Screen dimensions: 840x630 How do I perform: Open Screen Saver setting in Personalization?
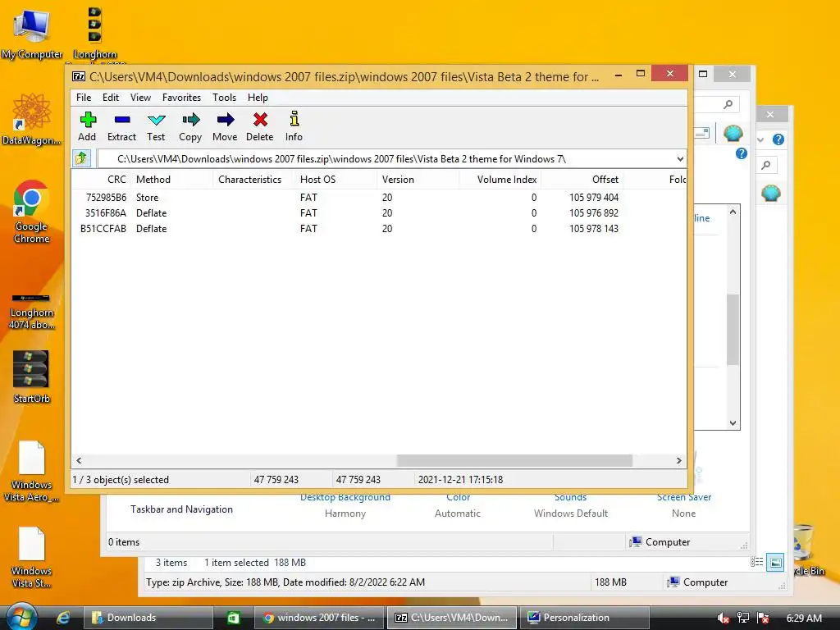pyautogui.click(x=684, y=498)
